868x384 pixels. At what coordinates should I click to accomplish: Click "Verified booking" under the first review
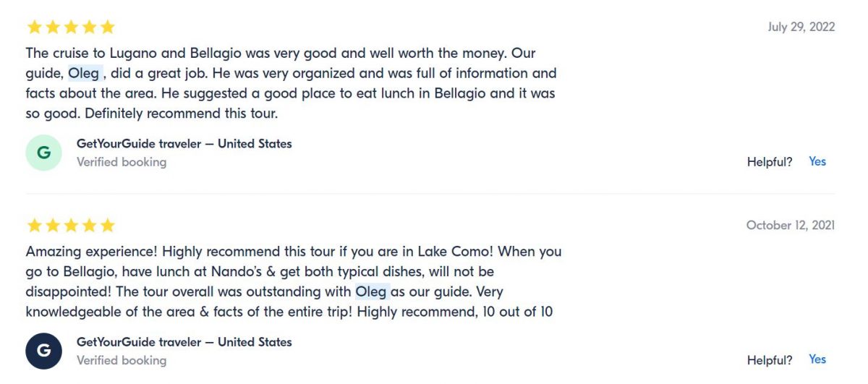pyautogui.click(x=122, y=162)
